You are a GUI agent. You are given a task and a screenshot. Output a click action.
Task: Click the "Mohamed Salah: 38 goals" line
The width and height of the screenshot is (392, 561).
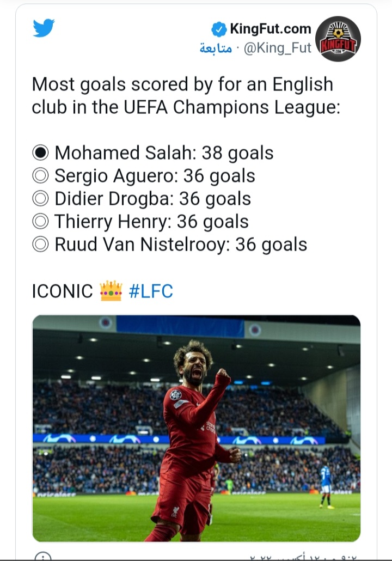pyautogui.click(x=164, y=153)
